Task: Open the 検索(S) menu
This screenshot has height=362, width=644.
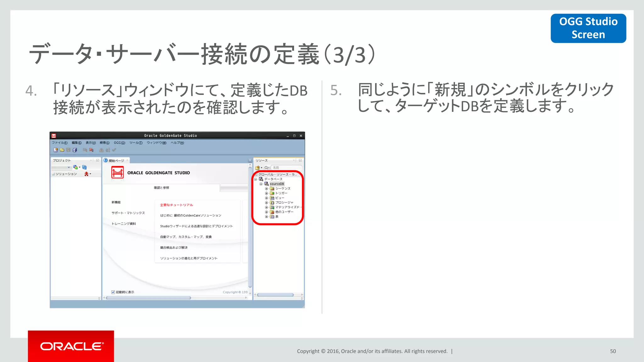Action: point(105,143)
